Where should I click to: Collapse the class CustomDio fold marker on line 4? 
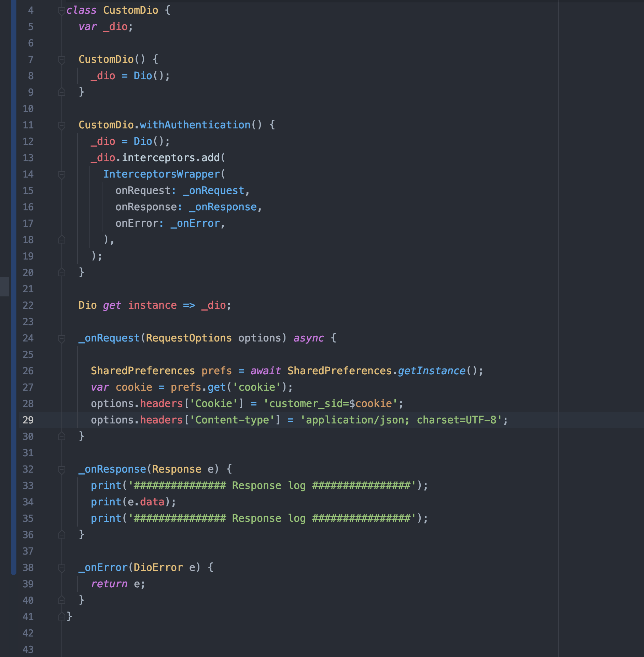(x=62, y=11)
